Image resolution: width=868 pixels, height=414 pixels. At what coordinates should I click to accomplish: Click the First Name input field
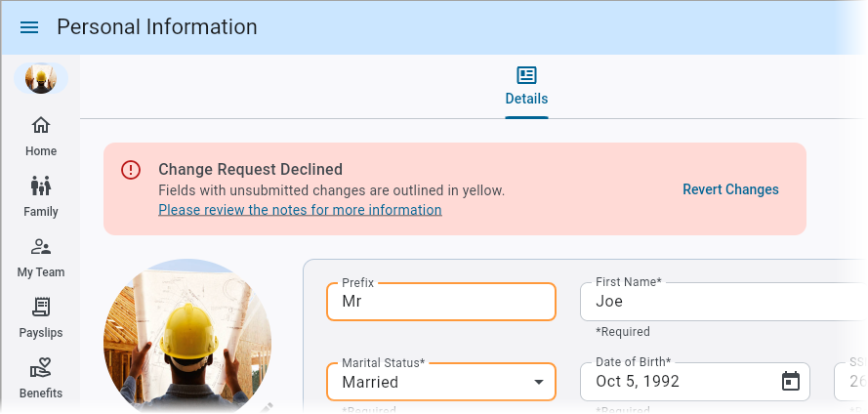[723, 302]
